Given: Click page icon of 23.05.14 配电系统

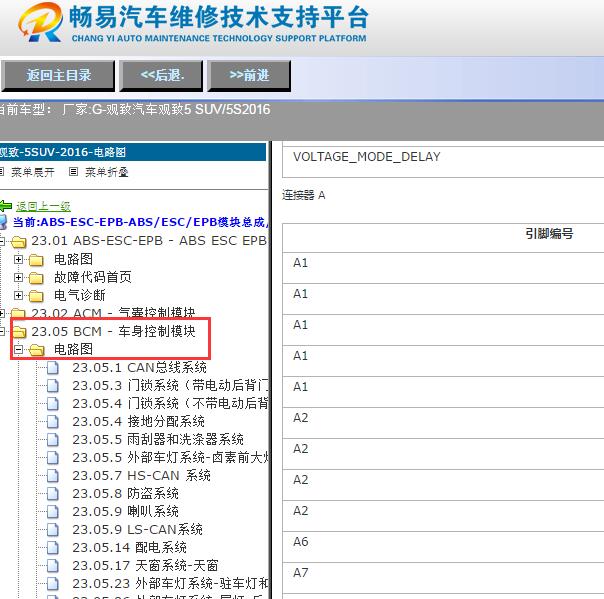Looking at the screenshot, I should pyautogui.click(x=53, y=548).
